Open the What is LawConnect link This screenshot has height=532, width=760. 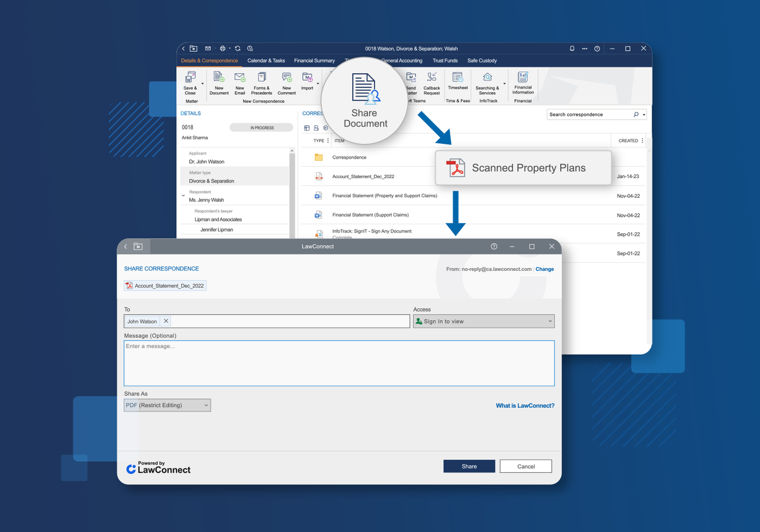pyautogui.click(x=525, y=405)
